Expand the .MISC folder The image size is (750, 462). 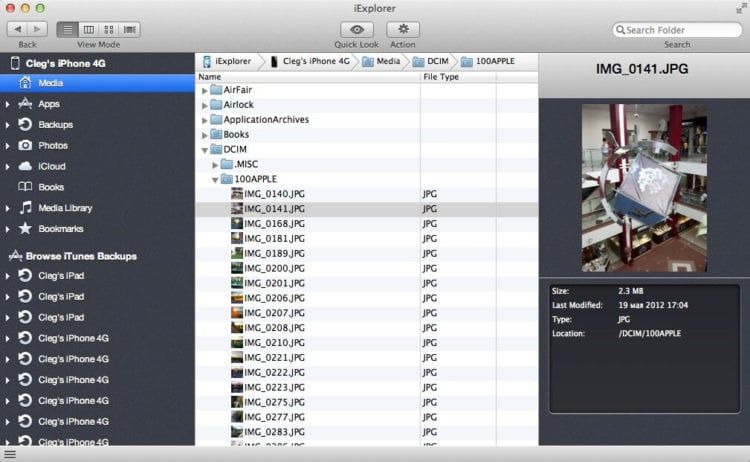click(215, 165)
